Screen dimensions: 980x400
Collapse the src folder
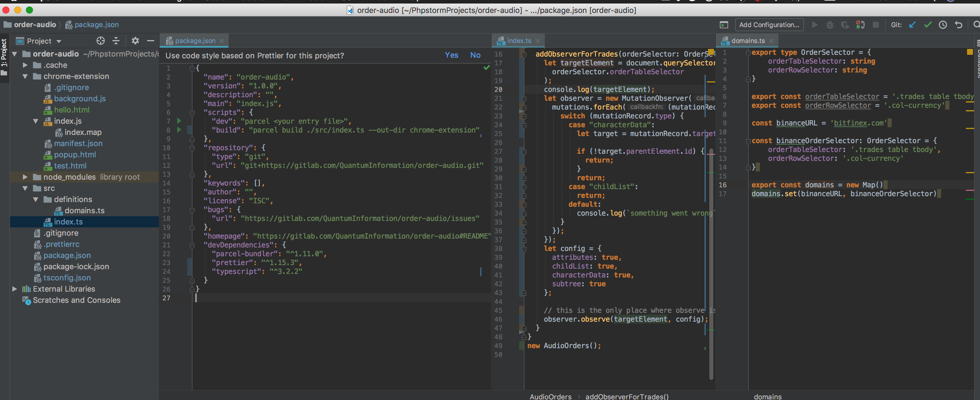pos(25,189)
